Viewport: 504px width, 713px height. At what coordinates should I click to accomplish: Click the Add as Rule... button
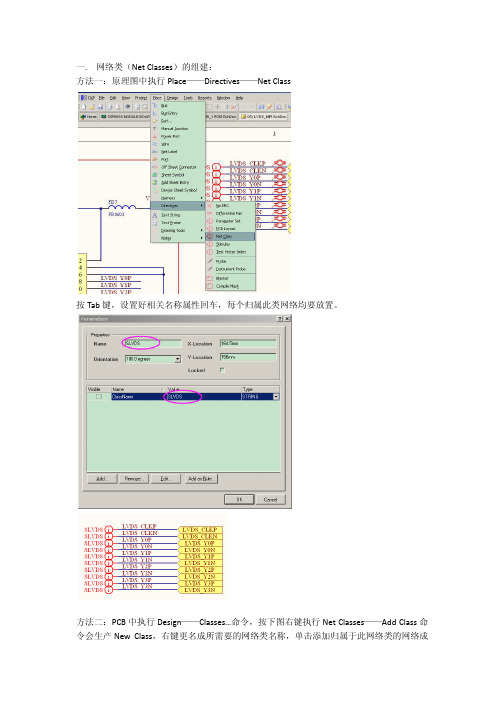201,479
